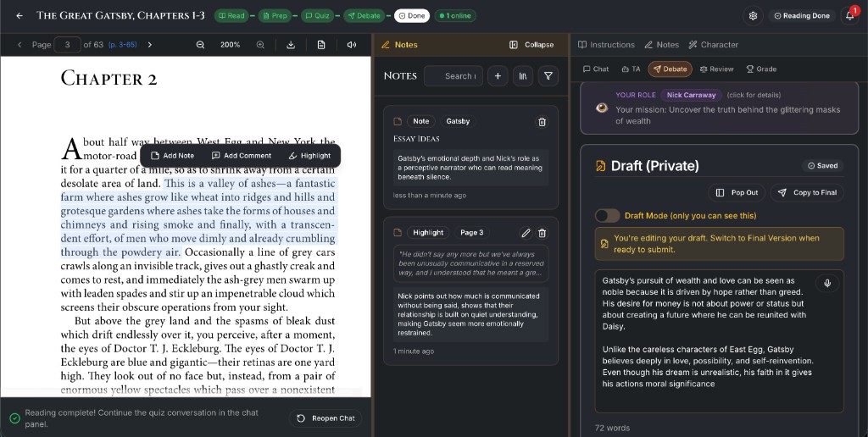Click the Nick Carraway role badge for details

691,95
